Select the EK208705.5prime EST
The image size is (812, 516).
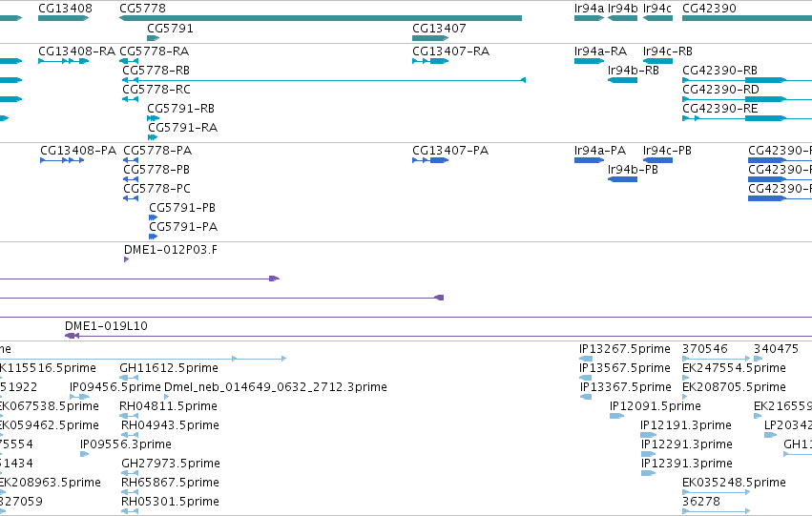pyautogui.click(x=685, y=397)
